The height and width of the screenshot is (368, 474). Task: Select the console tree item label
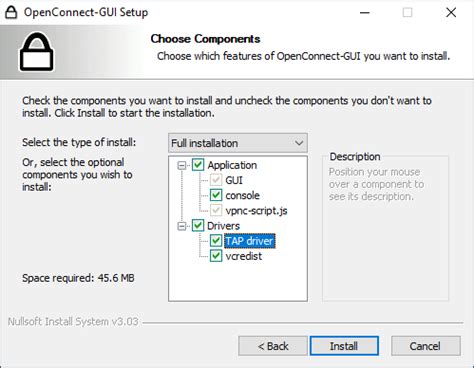pos(242,195)
